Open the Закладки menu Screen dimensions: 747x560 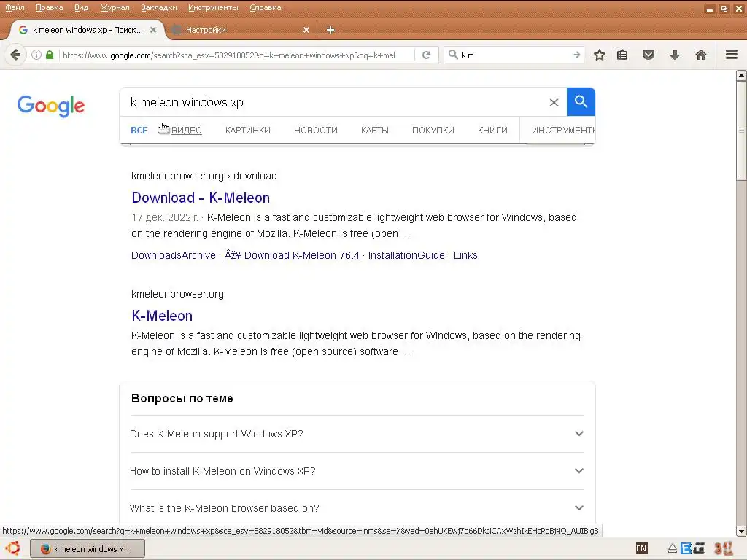pos(158,7)
